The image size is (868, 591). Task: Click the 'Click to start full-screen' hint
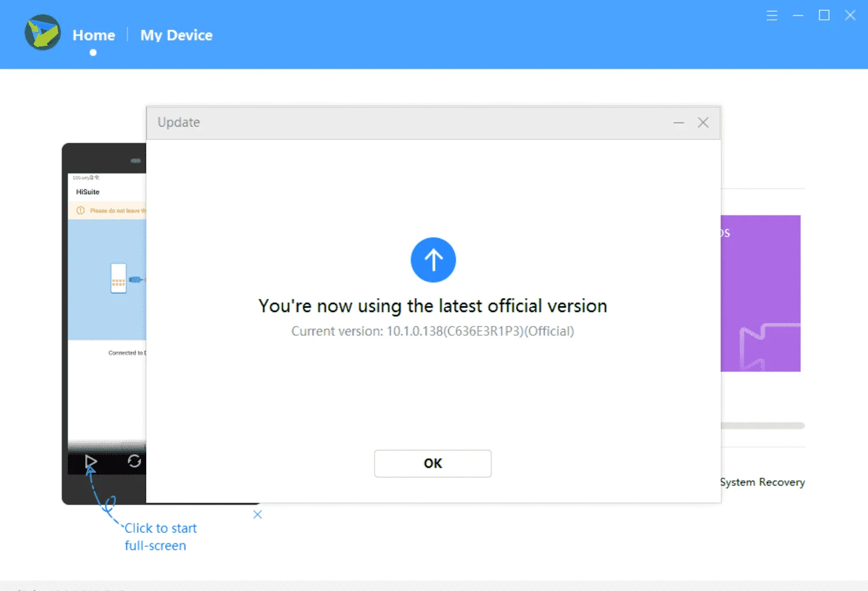pos(161,537)
